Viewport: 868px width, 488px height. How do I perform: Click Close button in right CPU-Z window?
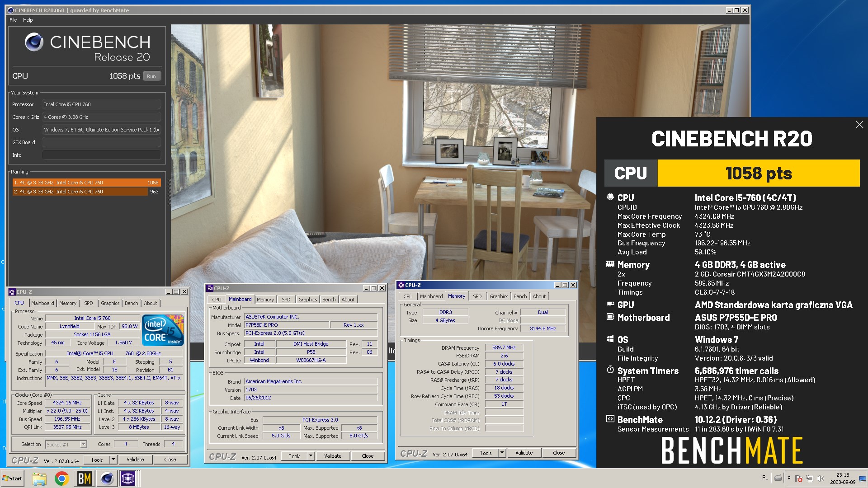[x=559, y=453]
